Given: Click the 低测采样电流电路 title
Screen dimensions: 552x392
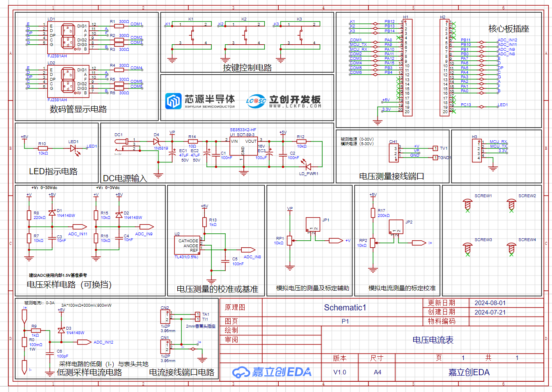Looking at the screenshot, I should [x=89, y=372].
